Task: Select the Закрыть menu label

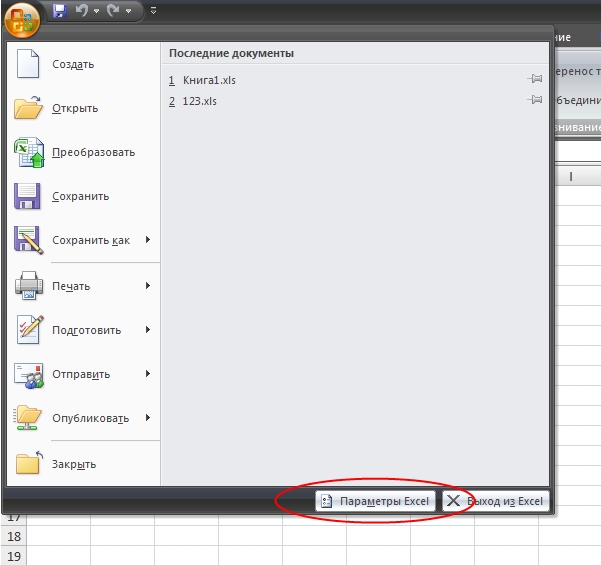Action: pos(74,464)
